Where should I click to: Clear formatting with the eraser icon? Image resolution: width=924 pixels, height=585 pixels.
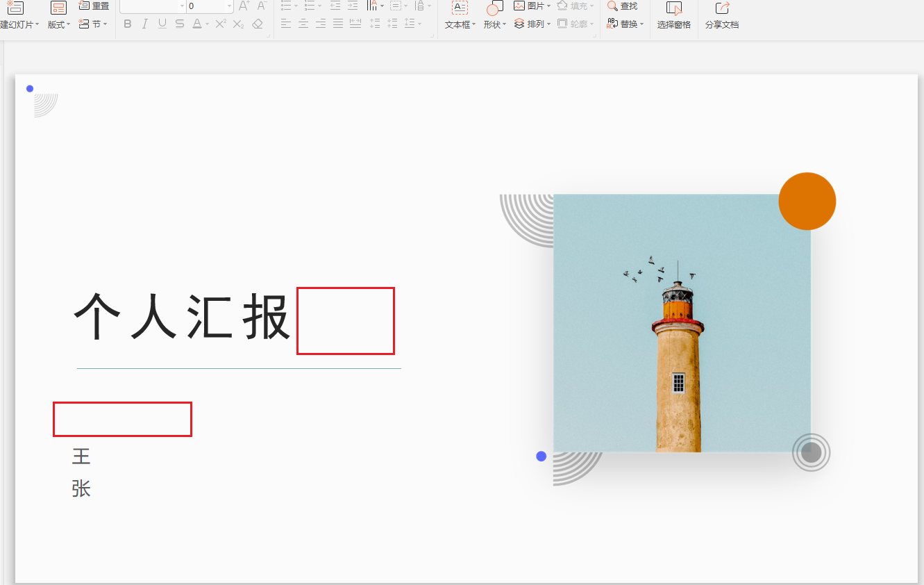pyautogui.click(x=256, y=23)
